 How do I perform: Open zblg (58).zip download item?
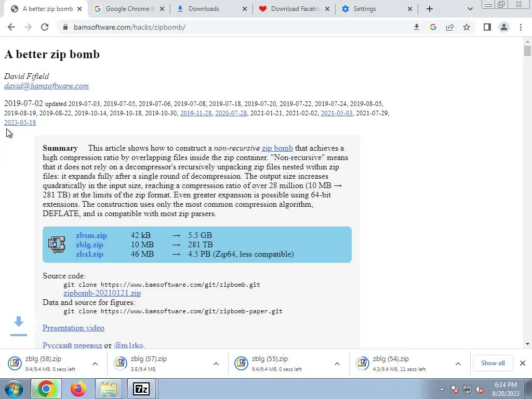coord(44,363)
